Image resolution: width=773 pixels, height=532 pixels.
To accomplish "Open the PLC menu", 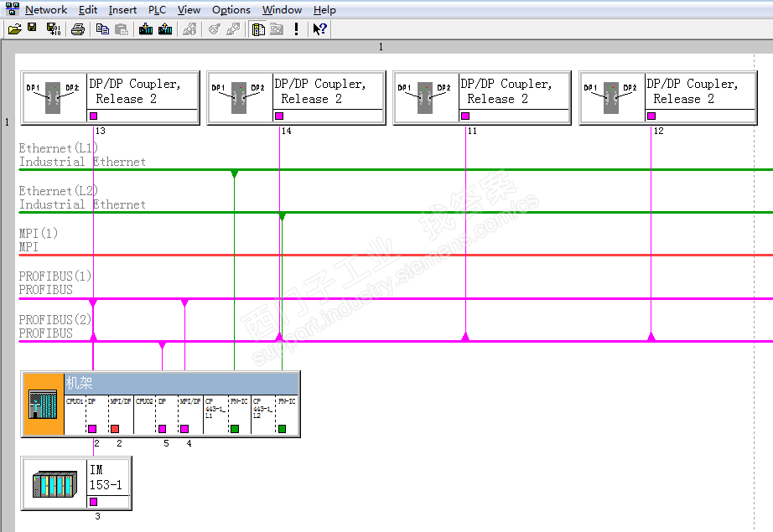I will (158, 10).
